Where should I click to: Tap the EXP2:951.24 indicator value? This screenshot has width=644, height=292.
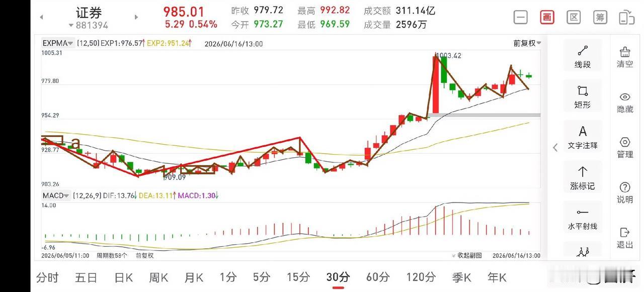tap(169, 43)
